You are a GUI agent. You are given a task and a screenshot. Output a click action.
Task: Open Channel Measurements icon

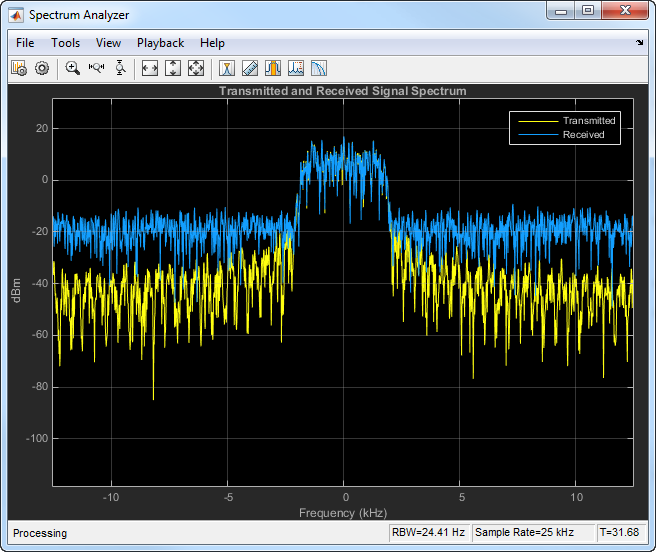coord(273,68)
